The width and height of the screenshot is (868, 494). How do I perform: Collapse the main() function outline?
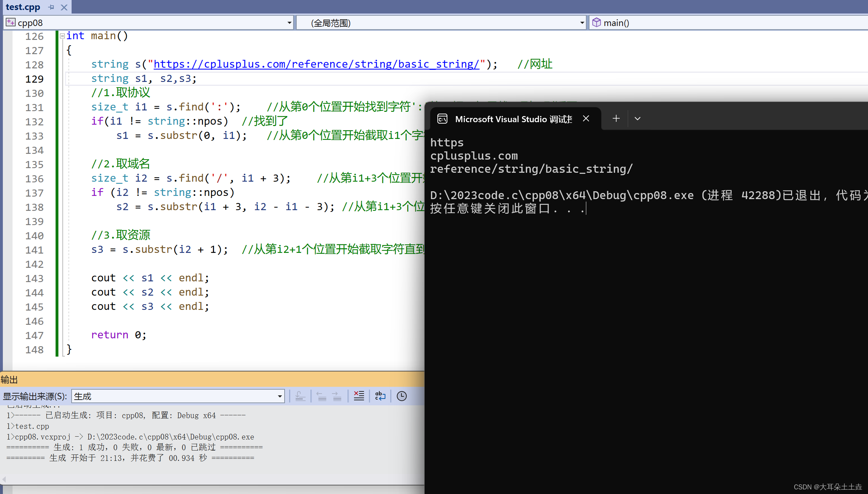click(x=62, y=36)
